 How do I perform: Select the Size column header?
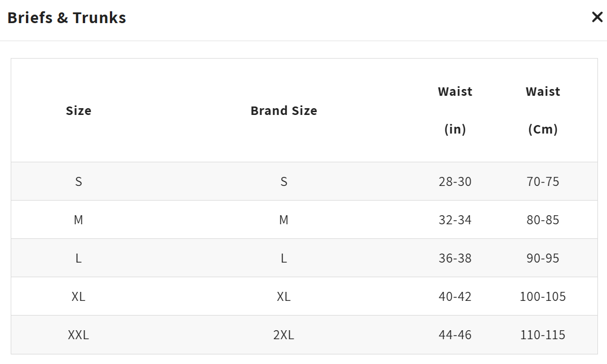[78, 110]
